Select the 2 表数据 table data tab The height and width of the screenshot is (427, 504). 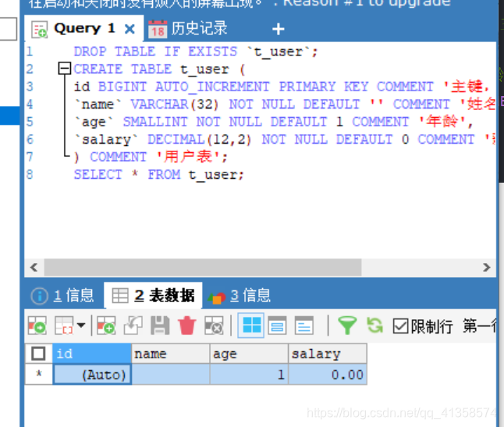coord(153,296)
